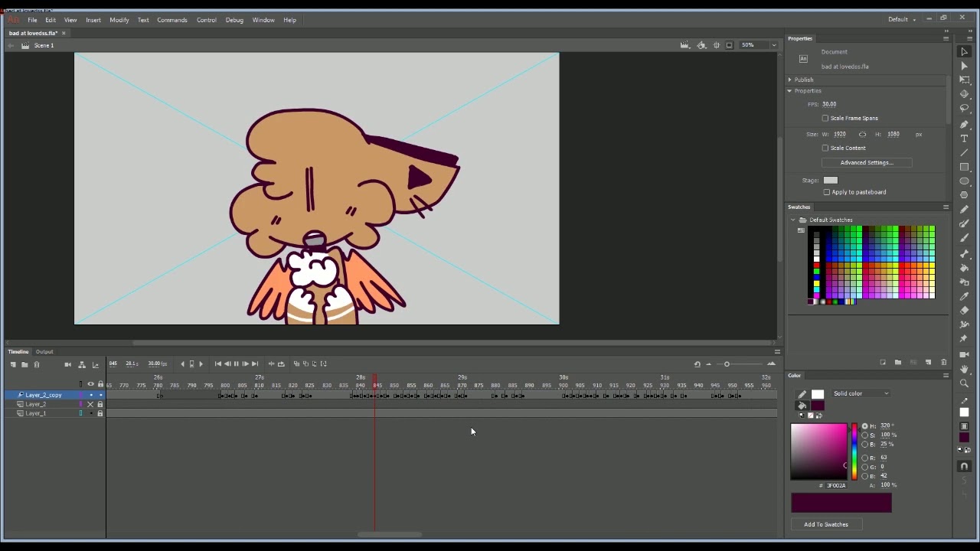
Task: Click Center Stage icon above stage
Action: (x=717, y=45)
